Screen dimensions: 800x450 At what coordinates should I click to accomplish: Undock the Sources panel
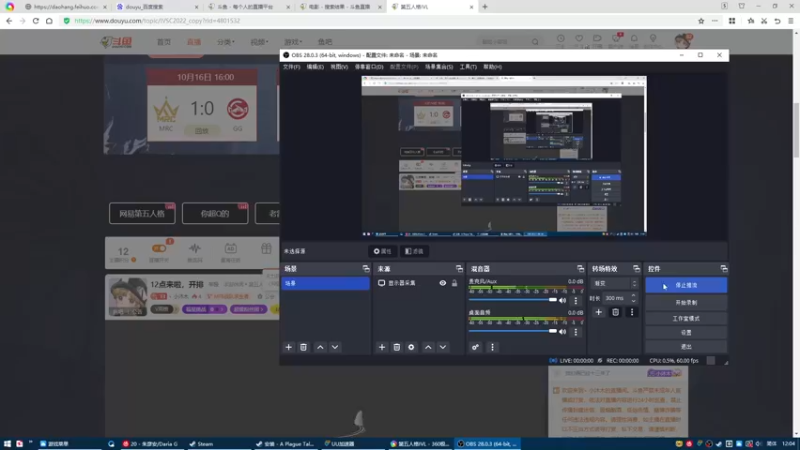click(x=459, y=268)
